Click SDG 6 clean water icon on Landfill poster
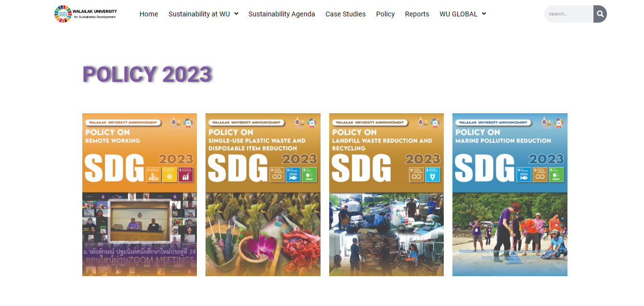The height and width of the screenshot is (306, 644). click(433, 174)
